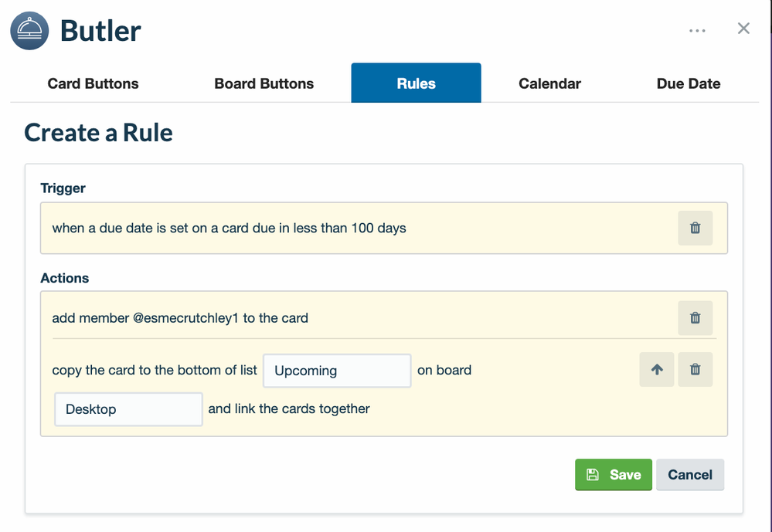Close the Butler dialog

[x=743, y=29]
